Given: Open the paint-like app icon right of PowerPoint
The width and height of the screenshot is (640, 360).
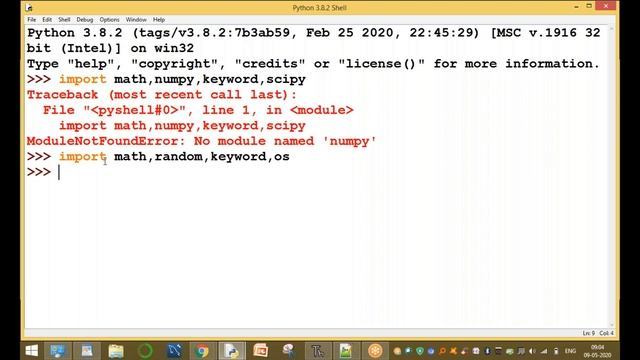Looking at the screenshot, I should [x=289, y=351].
